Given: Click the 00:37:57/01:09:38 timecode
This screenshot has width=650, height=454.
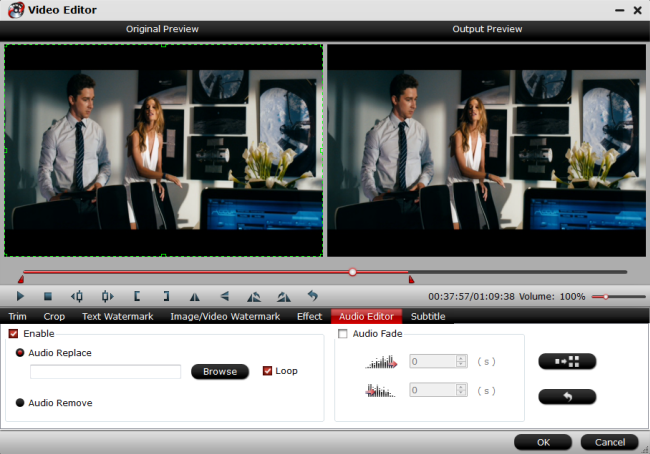Looking at the screenshot, I should click(471, 297).
